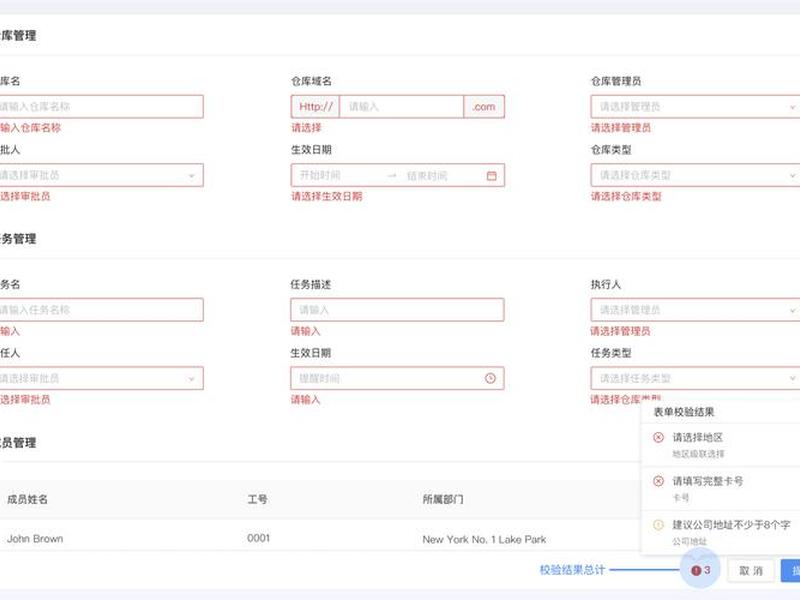
Task: Click the 工号 column header
Action: click(257, 499)
